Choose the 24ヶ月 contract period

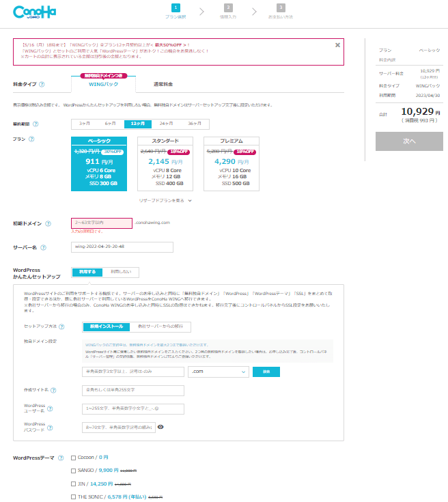click(x=166, y=124)
